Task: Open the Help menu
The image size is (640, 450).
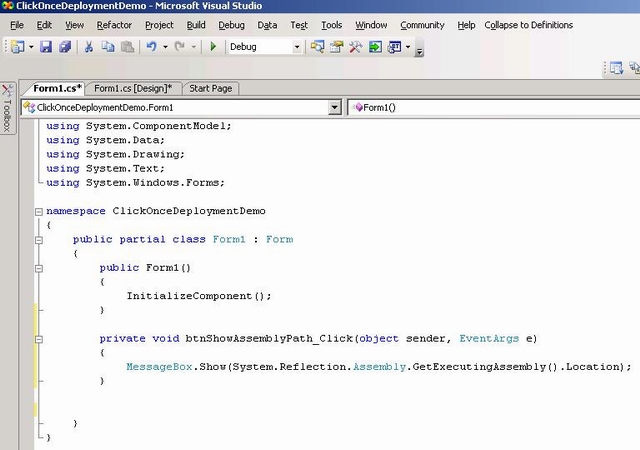Action: point(466,25)
